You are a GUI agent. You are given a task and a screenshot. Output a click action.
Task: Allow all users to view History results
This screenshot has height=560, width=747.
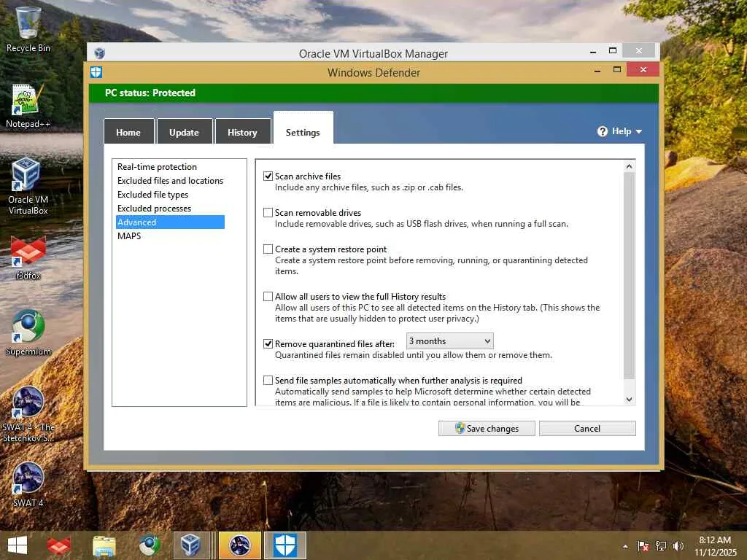pyautogui.click(x=268, y=296)
